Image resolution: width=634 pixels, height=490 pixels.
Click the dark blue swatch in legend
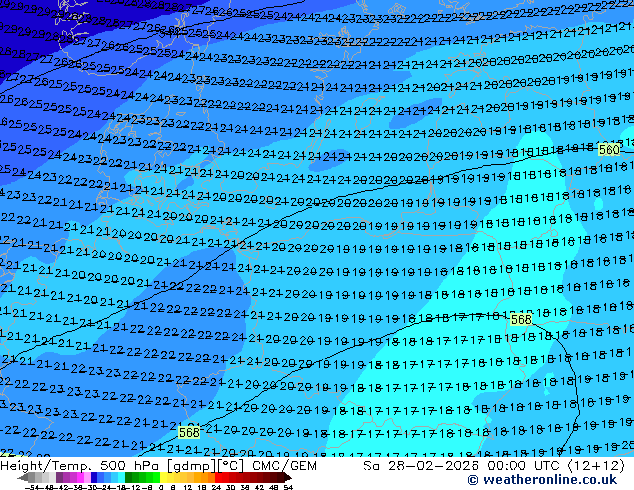point(94,477)
